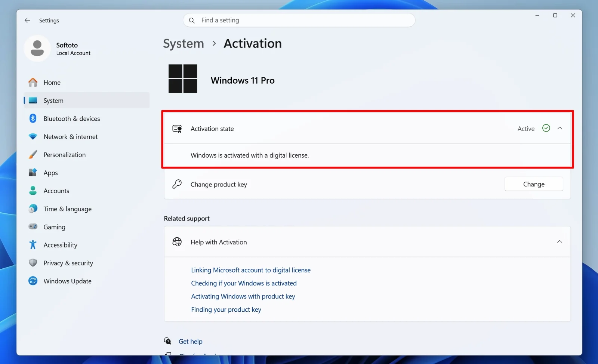598x364 pixels.
Task: Click the Accounts person icon
Action: pos(33,191)
